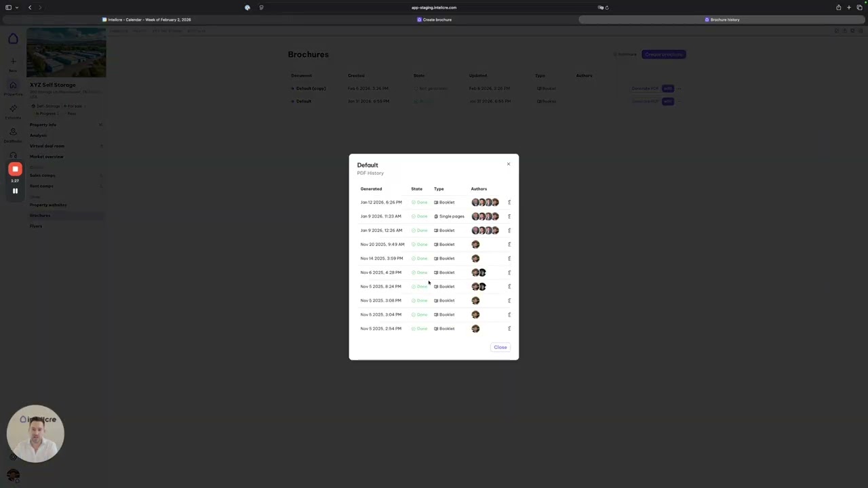Open Properties in the left sidebar
868x488 pixels.
(x=13, y=87)
